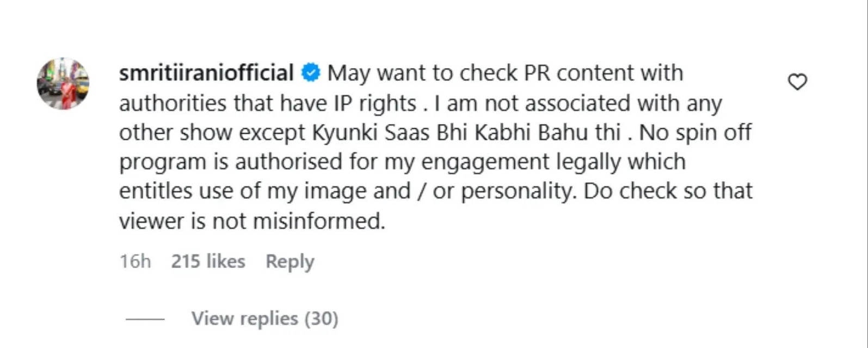Open the username smritiiraniofficial link
The width and height of the screenshot is (868, 348).
pos(206,72)
